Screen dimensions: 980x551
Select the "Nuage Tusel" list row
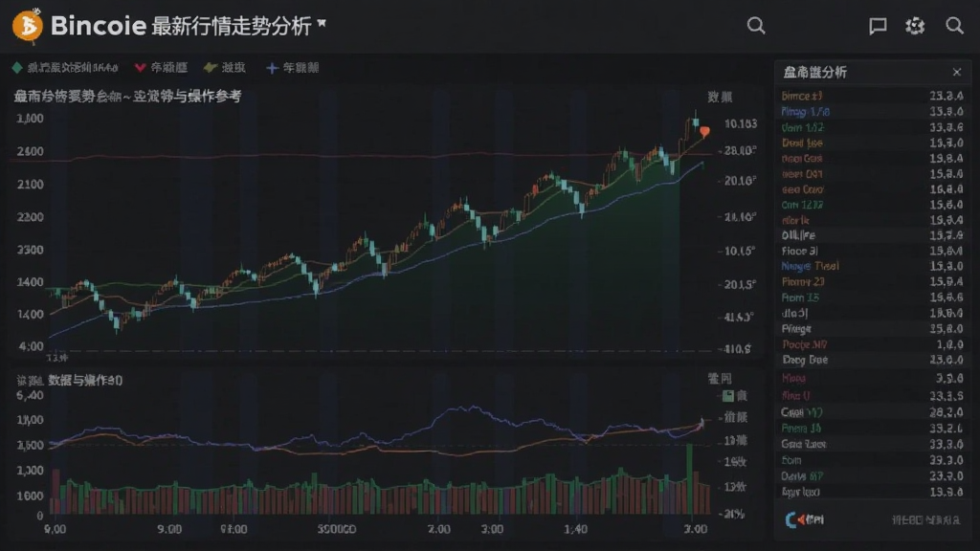point(872,266)
